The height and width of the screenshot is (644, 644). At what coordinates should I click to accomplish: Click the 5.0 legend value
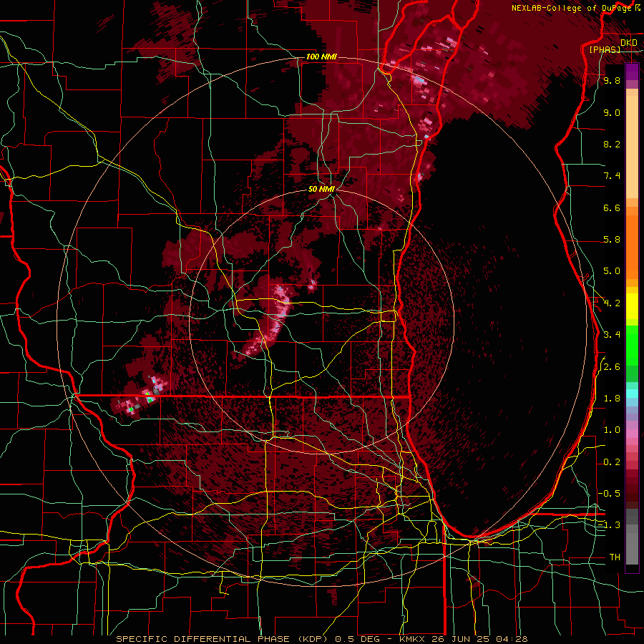612,271
